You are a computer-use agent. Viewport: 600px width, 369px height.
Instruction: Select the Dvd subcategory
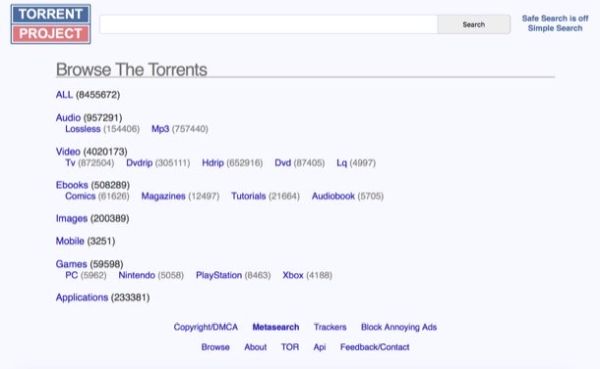tap(283, 163)
